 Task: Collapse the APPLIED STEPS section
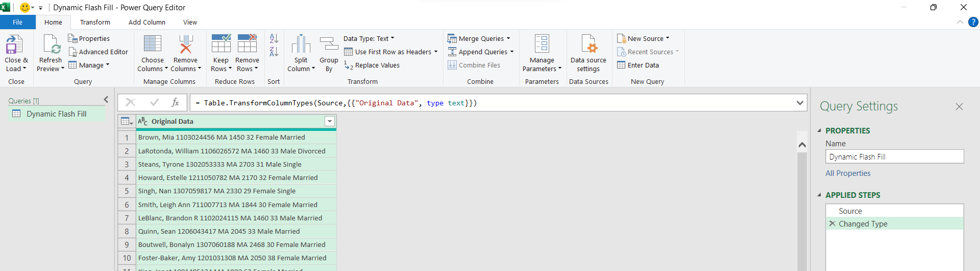point(819,195)
